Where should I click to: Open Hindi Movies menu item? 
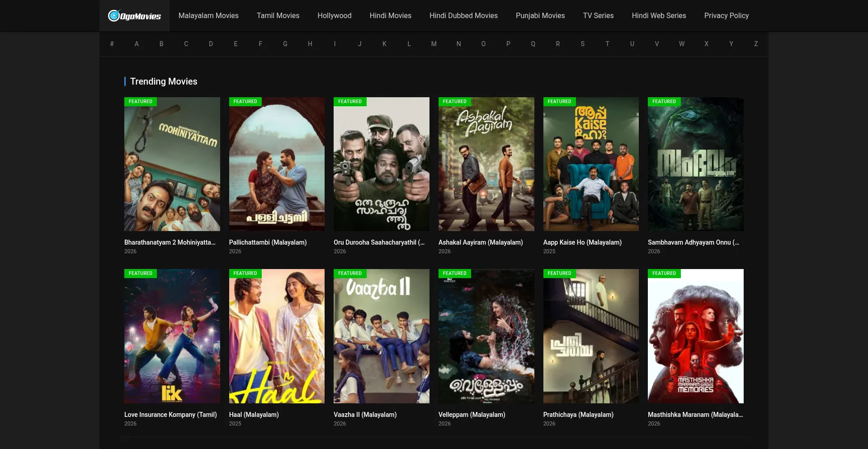coord(391,15)
